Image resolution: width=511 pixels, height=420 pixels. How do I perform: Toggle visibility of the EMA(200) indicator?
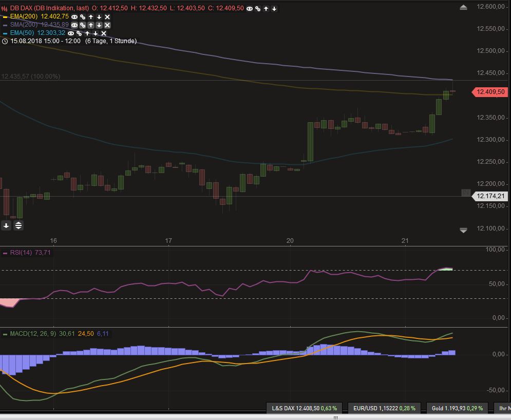(x=74, y=17)
